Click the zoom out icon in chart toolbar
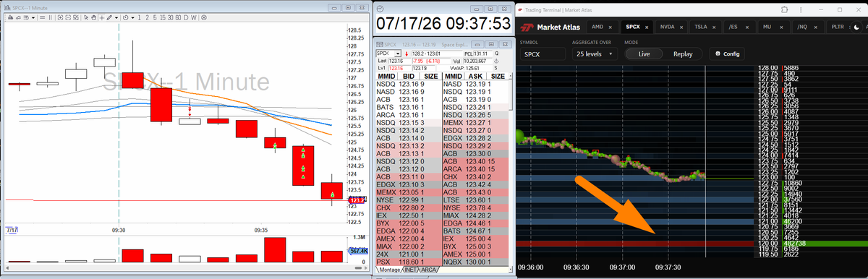Viewport: 868px width, 279px height. (68, 18)
